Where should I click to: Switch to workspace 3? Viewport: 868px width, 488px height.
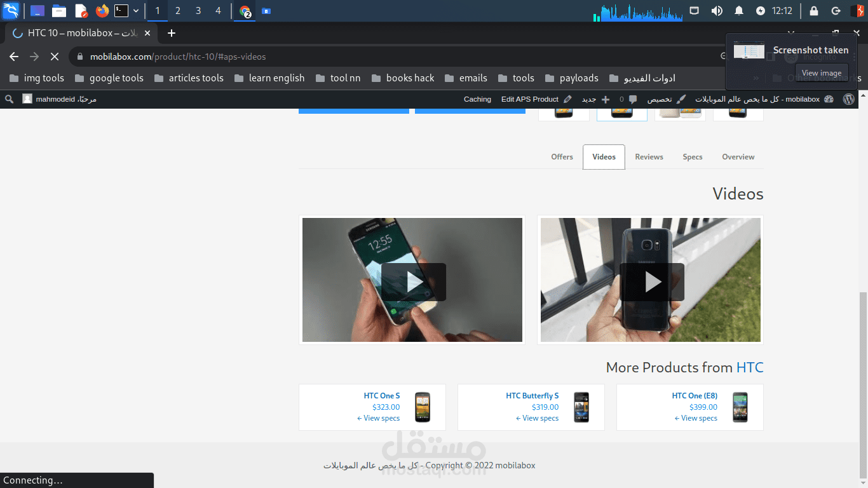pos(198,11)
